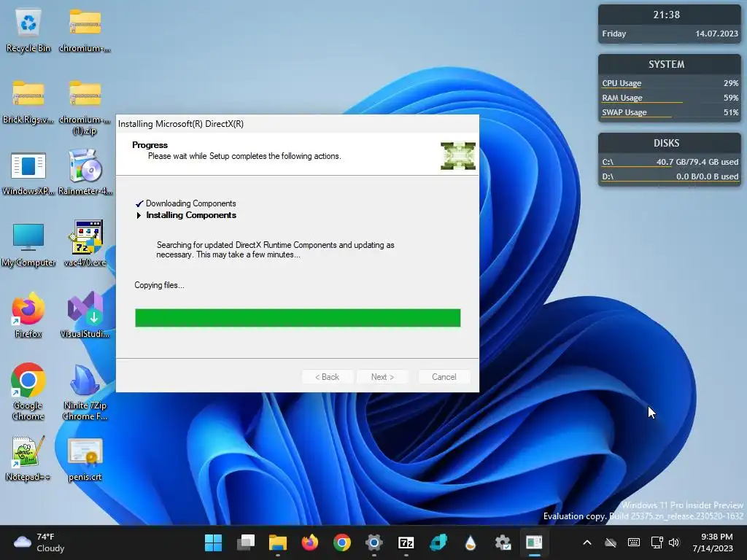This screenshot has height=560, width=747.
Task: Select the top chromium zip folder icon
Action: [x=85, y=31]
